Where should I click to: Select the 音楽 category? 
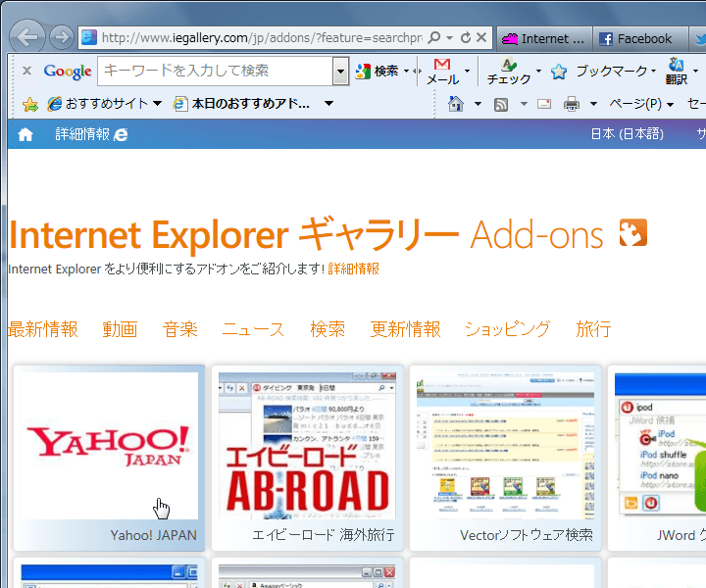click(180, 329)
